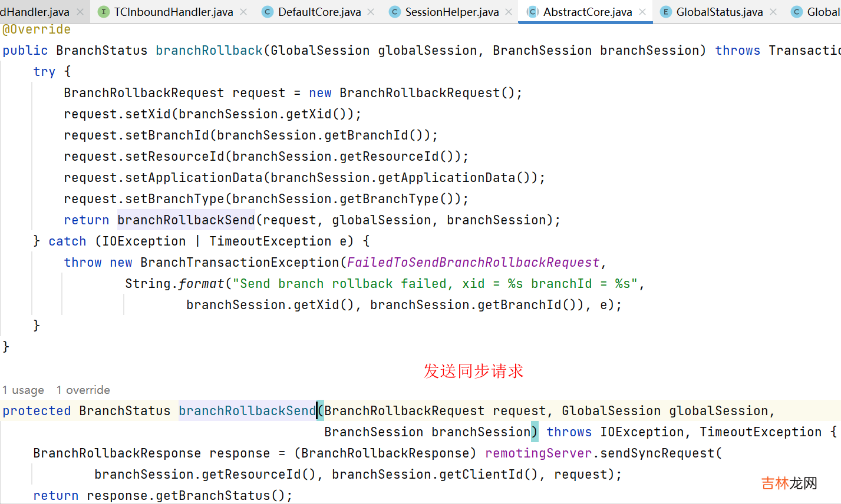Switch to the TCInboundHandler.java tab

[173, 12]
